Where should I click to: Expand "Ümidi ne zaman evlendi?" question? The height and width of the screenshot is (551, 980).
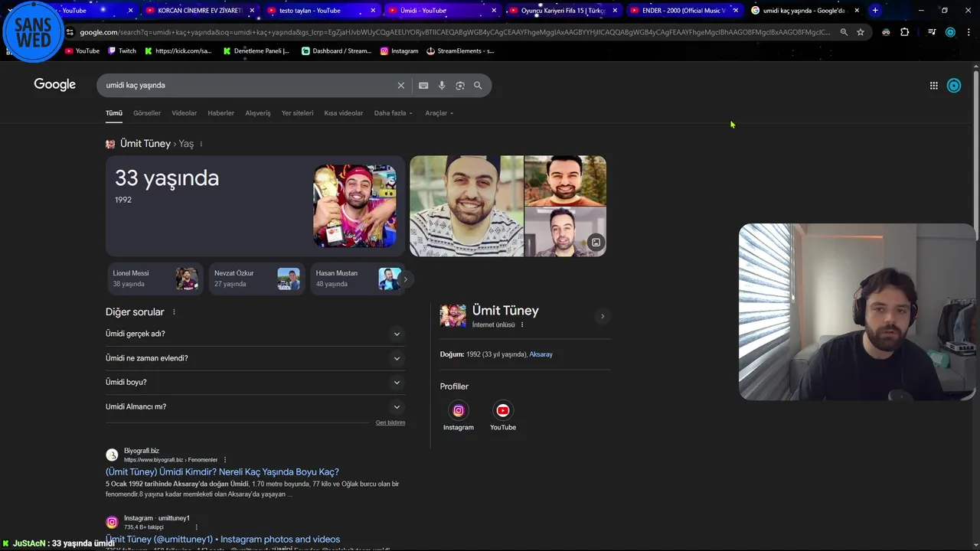coord(255,358)
